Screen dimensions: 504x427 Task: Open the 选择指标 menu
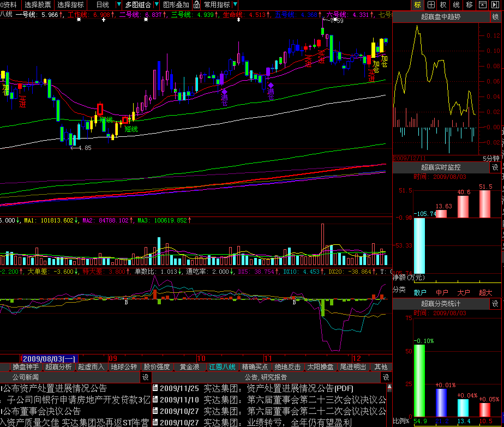(70, 5)
